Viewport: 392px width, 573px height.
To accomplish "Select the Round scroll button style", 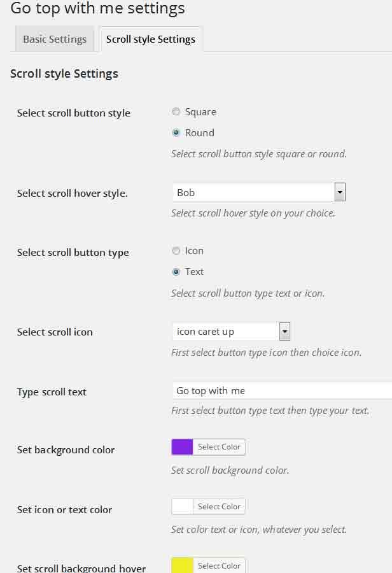I will pos(176,133).
